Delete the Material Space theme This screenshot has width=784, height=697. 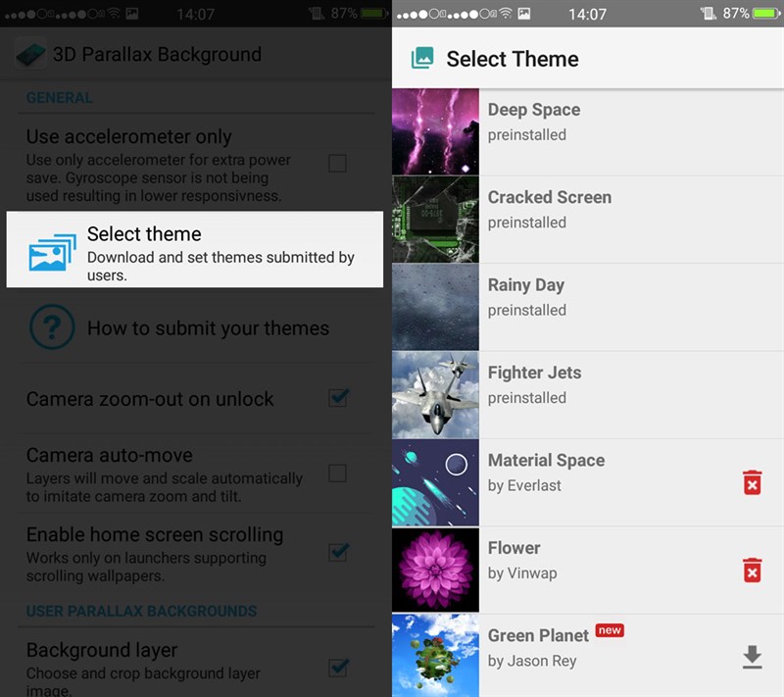point(752,482)
